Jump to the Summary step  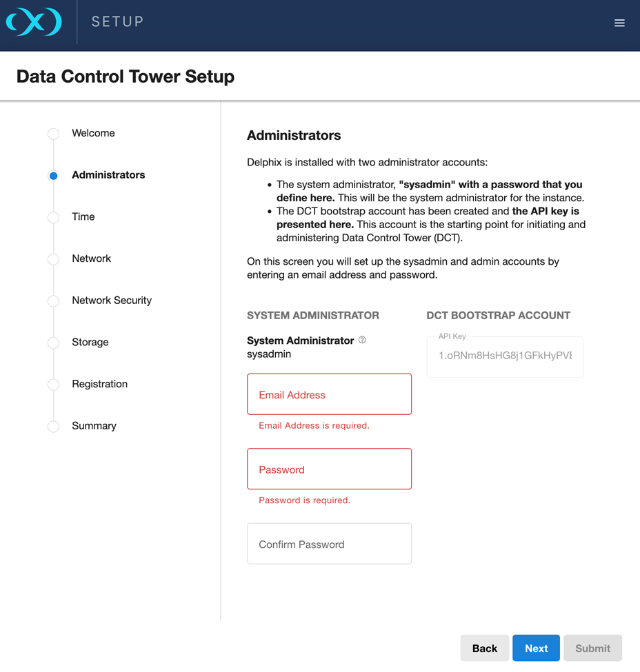pyautogui.click(x=94, y=426)
